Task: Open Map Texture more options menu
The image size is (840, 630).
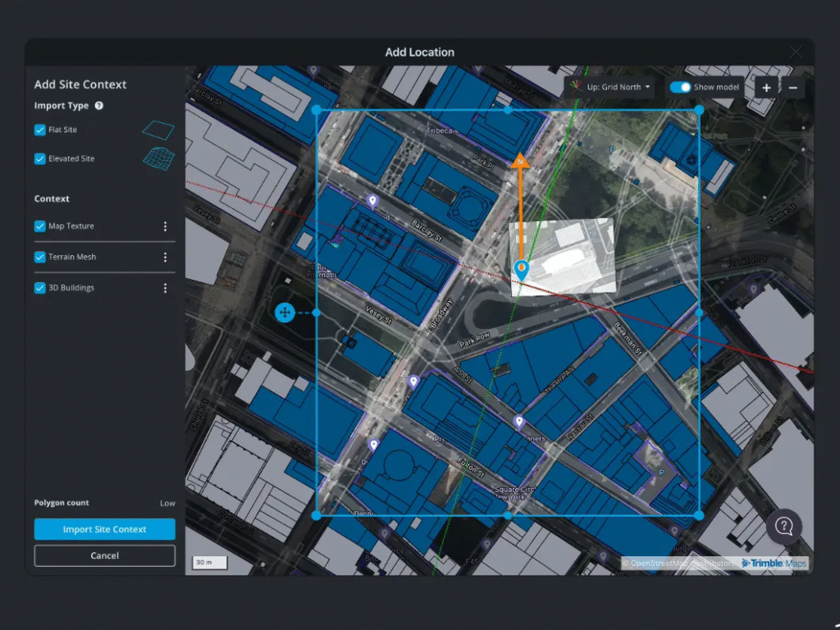Action: 165,226
